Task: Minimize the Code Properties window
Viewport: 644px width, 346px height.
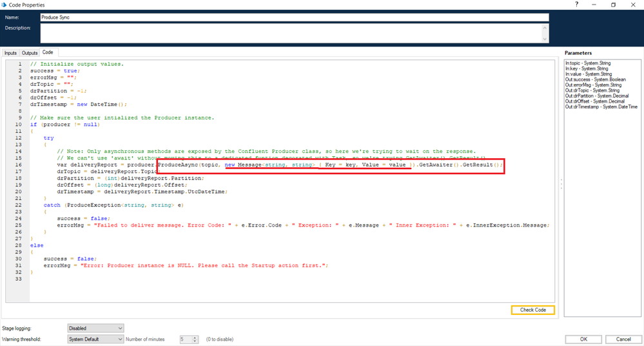Action: pyautogui.click(x=594, y=5)
